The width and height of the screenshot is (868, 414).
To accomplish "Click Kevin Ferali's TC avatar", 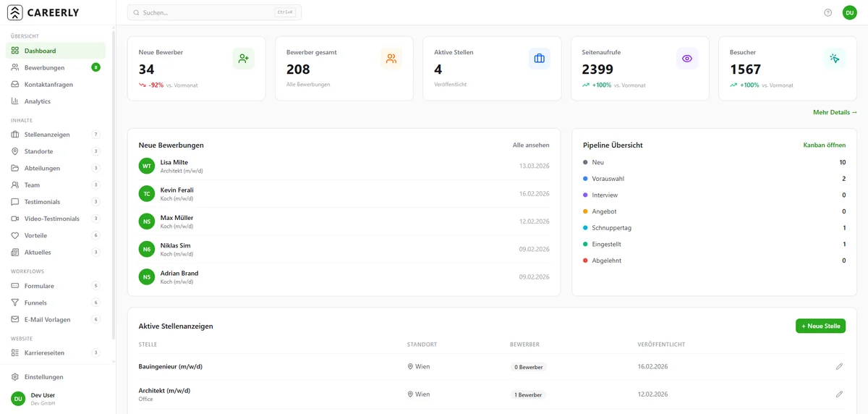I will tap(147, 194).
